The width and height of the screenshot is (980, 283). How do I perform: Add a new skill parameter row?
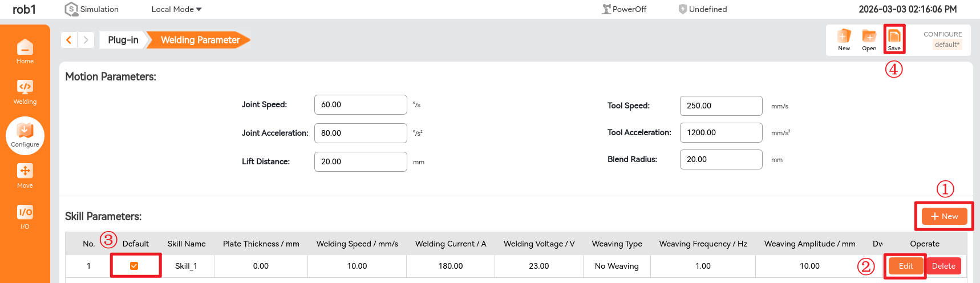pyautogui.click(x=944, y=216)
